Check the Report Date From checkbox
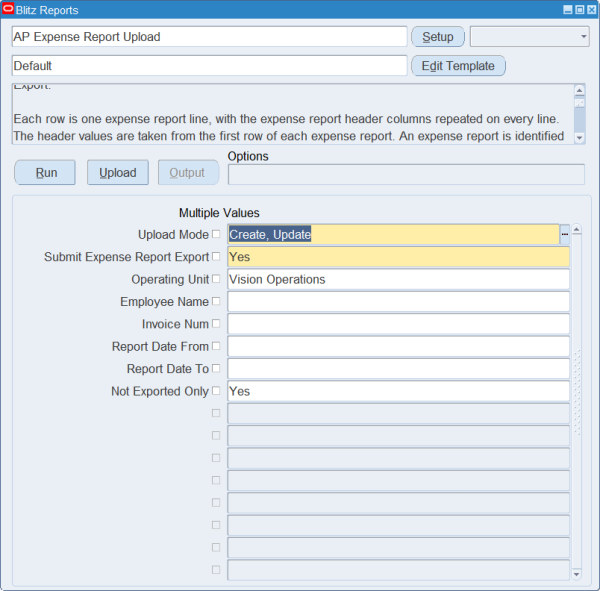Image resolution: width=600 pixels, height=591 pixels. click(x=216, y=346)
